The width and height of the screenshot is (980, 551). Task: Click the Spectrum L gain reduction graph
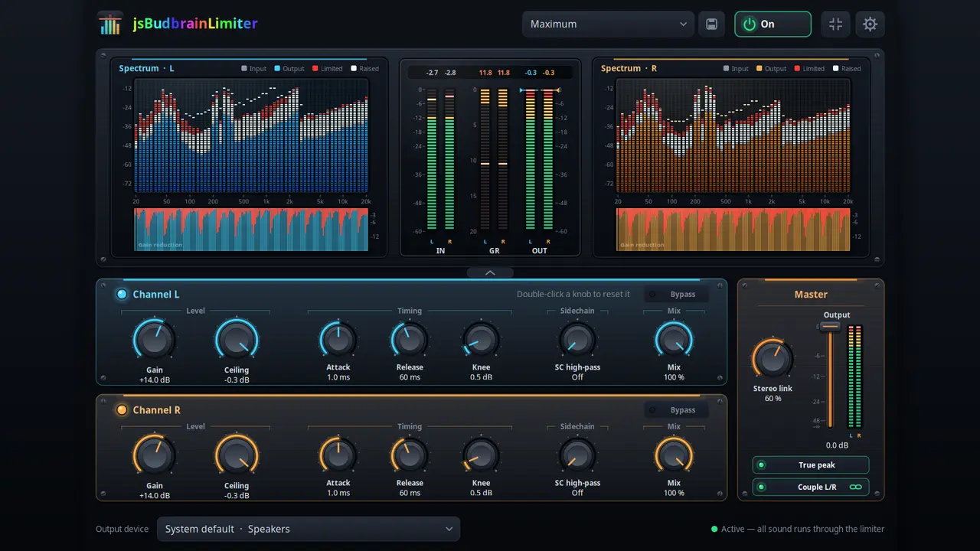click(x=251, y=230)
